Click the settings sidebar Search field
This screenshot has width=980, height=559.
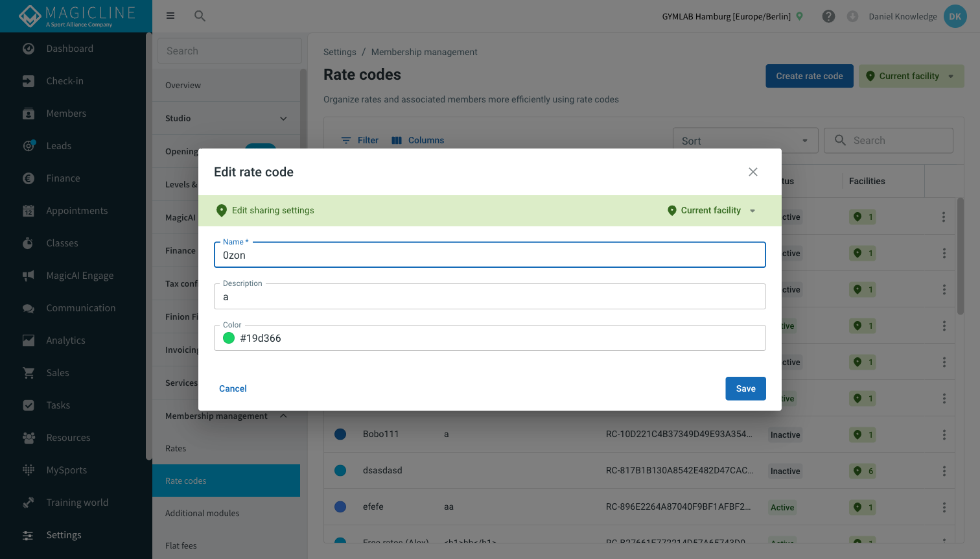[x=229, y=51]
